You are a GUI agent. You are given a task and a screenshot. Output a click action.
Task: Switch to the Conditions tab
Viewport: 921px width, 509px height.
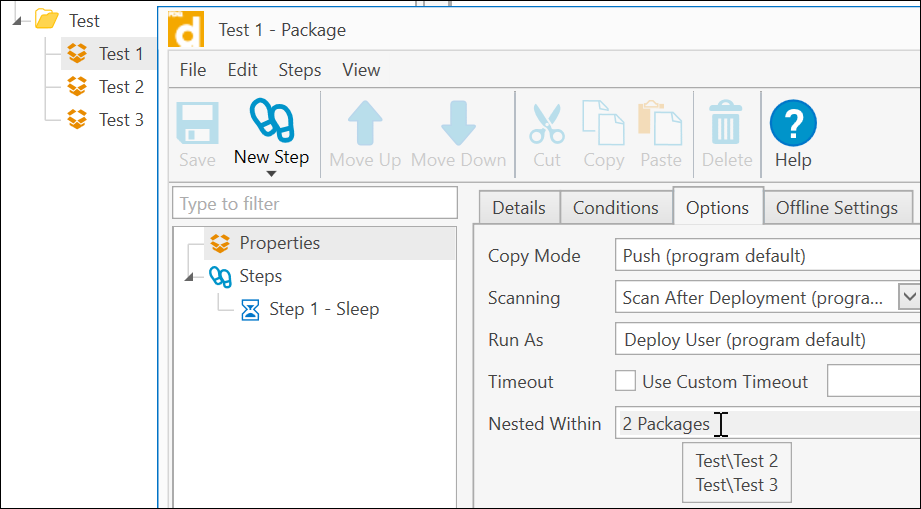615,208
